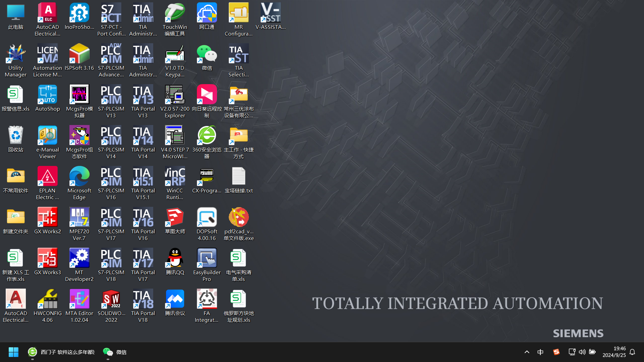Click the WinCC Runtime desktop icon
Viewport: 644px width, 362px height.
(175, 177)
